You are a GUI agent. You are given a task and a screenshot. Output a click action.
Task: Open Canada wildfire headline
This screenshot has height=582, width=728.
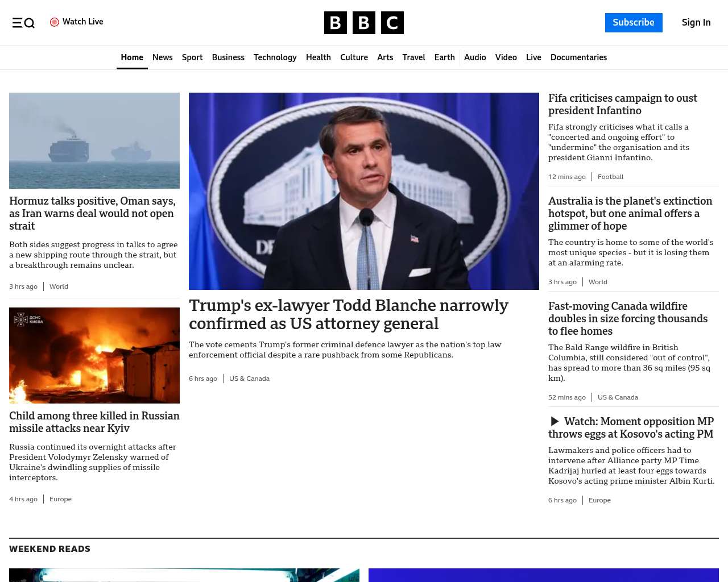[x=628, y=319]
